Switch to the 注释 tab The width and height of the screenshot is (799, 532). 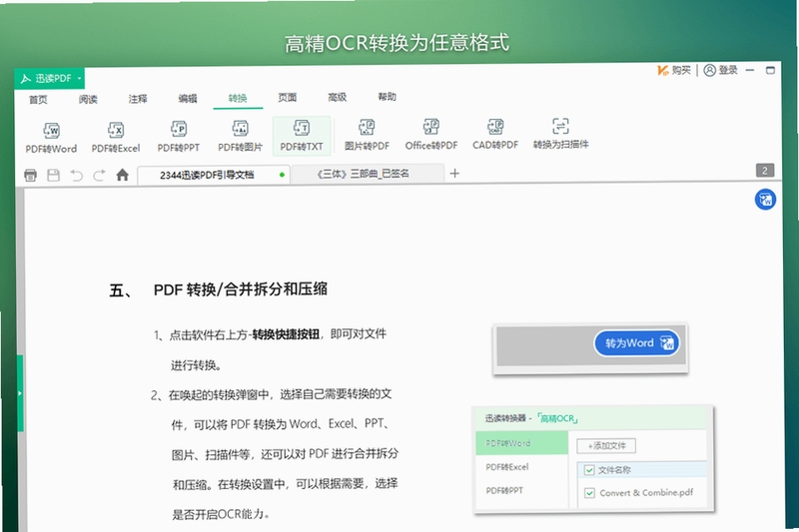[x=138, y=98]
